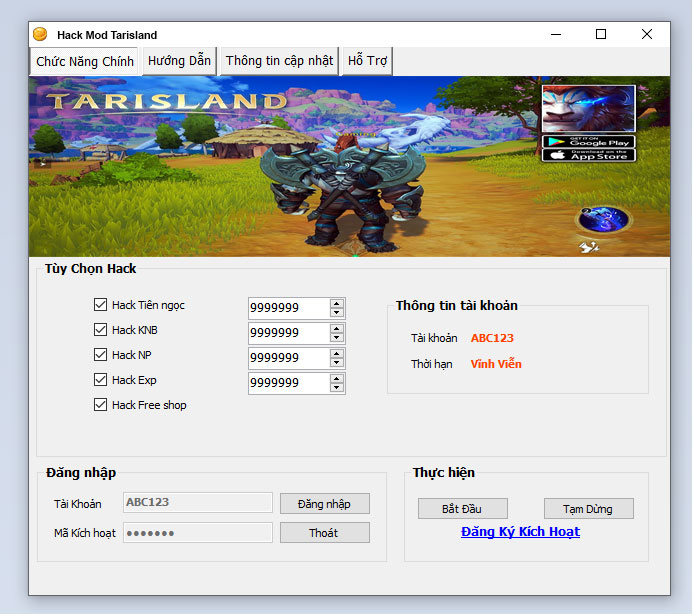Toggle the Hack KNB checkbox

click(100, 330)
